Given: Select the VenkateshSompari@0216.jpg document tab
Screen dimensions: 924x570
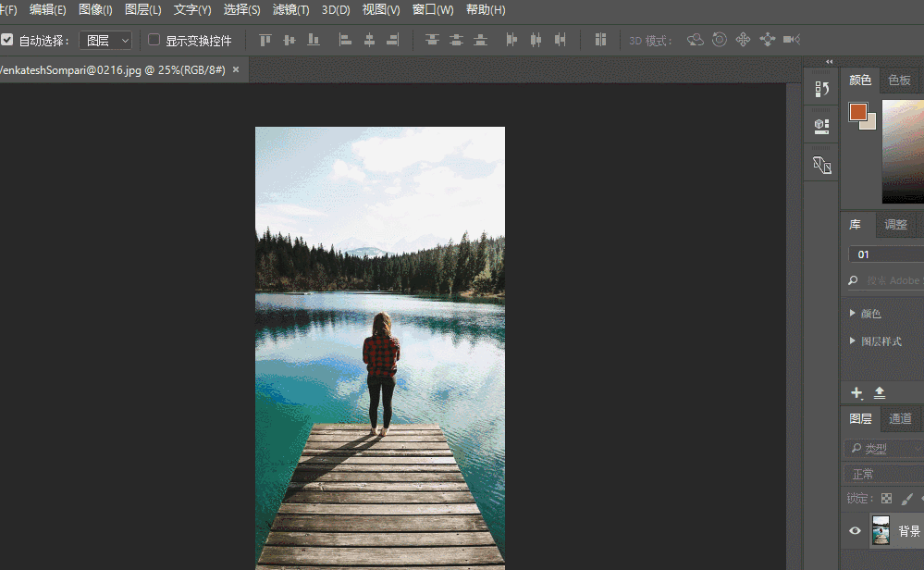Looking at the screenshot, I should point(113,70).
